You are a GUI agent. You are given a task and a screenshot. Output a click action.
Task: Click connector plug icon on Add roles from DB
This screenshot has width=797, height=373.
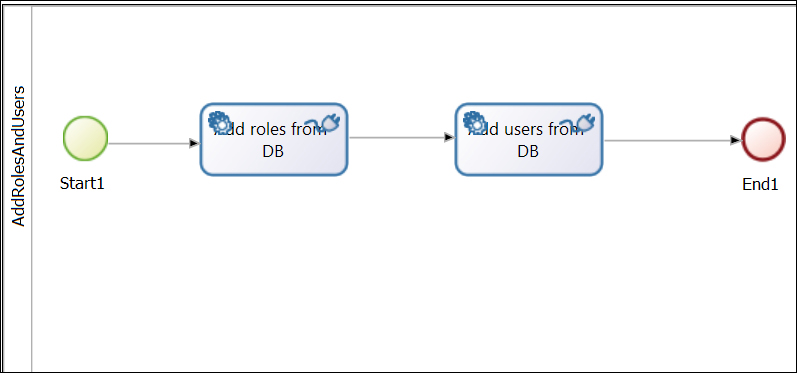tap(323, 123)
